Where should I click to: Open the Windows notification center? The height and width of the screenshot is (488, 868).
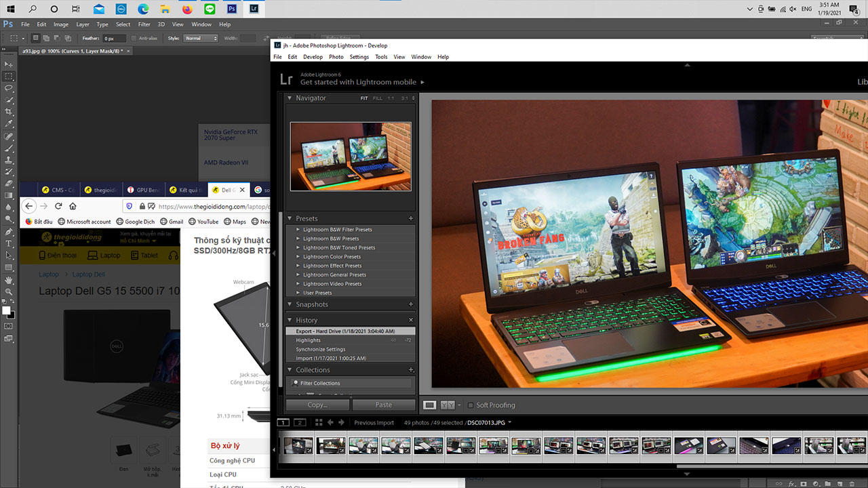point(854,9)
